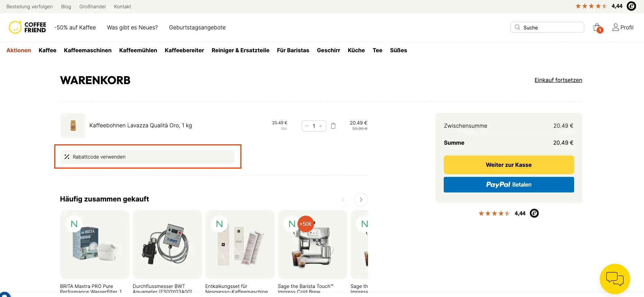Click the Coffee Friend logo
Screen dimensions: 644x297
(27, 27)
